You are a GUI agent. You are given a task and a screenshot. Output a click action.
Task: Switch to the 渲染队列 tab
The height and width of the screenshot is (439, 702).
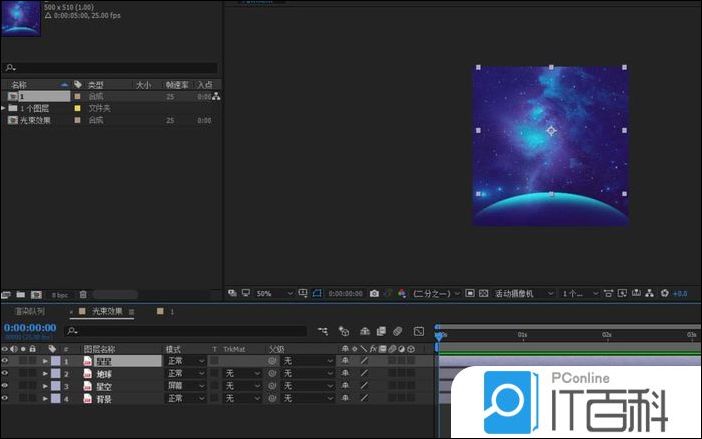[28, 312]
